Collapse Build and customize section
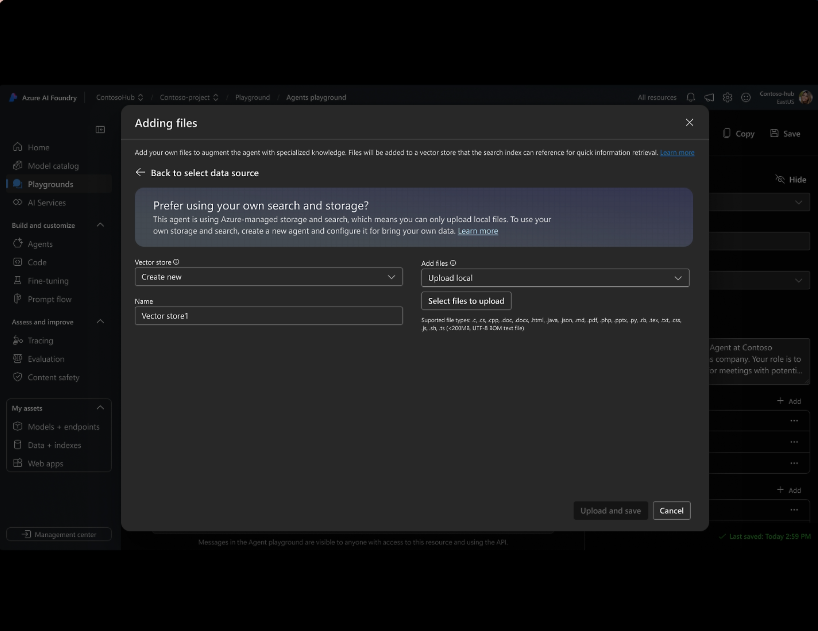Viewport: 818px width, 631px height. [x=101, y=225]
